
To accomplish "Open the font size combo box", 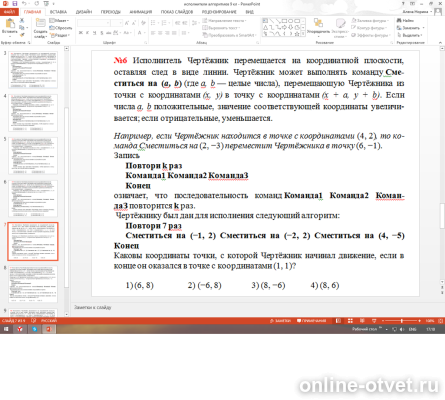I will pos(117,23).
